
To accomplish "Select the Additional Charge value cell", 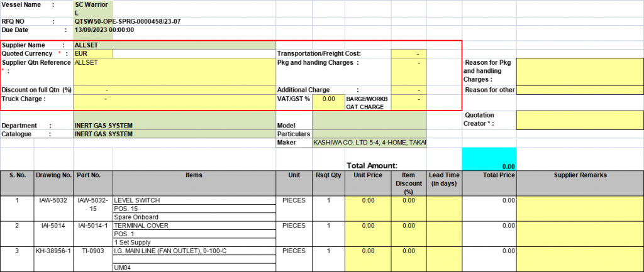I will pos(408,90).
